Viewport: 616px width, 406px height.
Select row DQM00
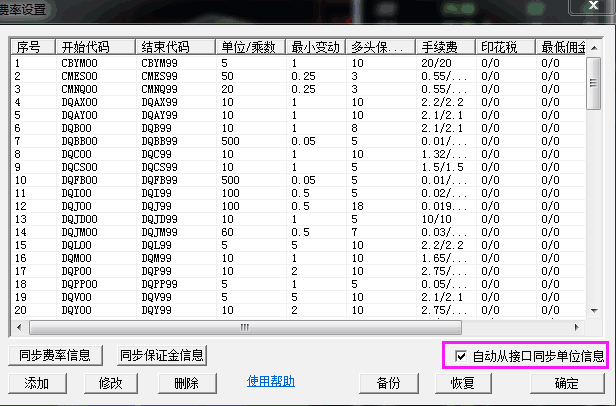tap(299, 258)
